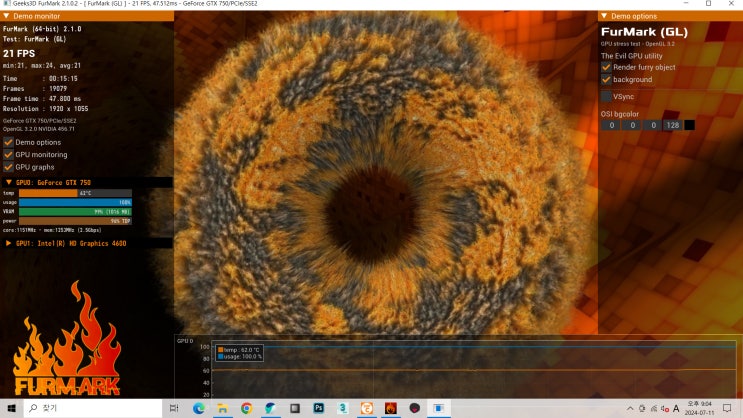Image resolution: width=743 pixels, height=418 pixels.
Task: Click the min/max/avg FPS line
Action: (x=42, y=65)
